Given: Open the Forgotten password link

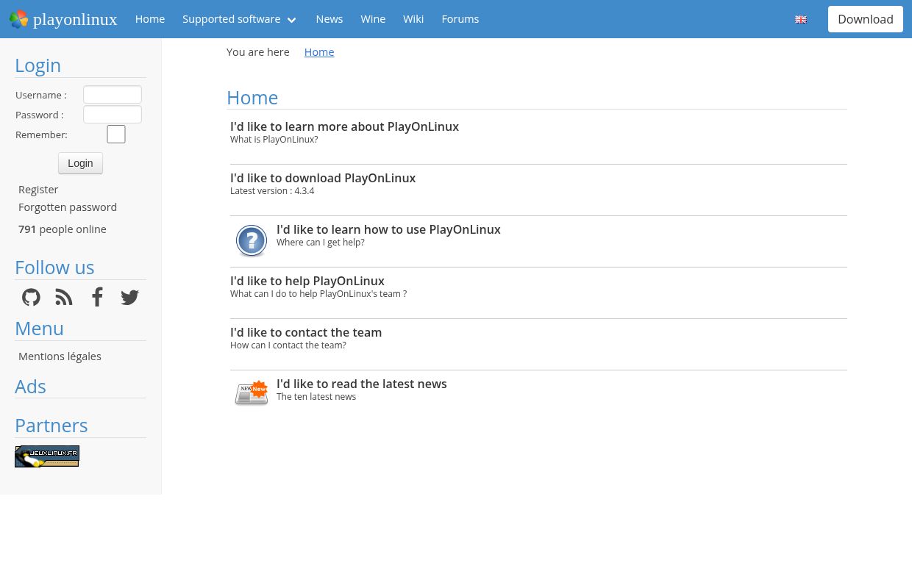Looking at the screenshot, I should point(68,207).
